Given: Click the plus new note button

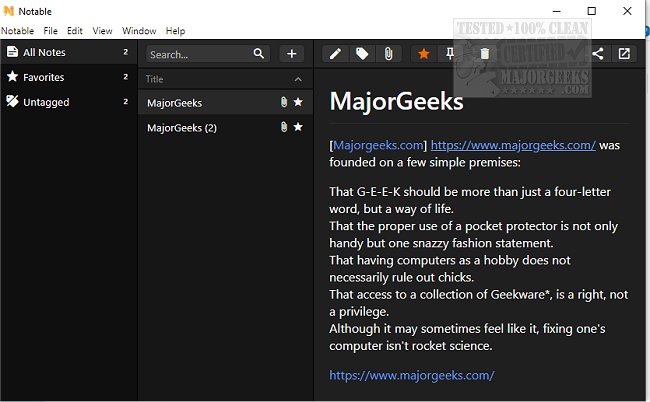Looking at the screenshot, I should 291,54.
